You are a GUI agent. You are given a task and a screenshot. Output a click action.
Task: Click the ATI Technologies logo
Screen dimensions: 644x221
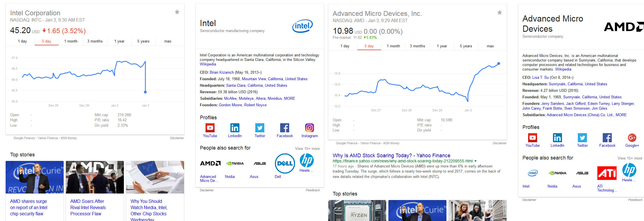[x=607, y=173]
